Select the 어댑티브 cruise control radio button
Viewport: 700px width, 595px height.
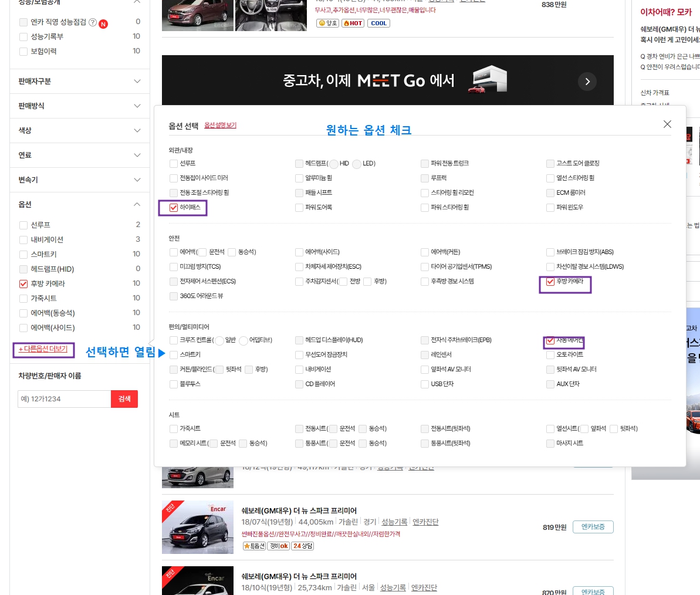coord(244,340)
